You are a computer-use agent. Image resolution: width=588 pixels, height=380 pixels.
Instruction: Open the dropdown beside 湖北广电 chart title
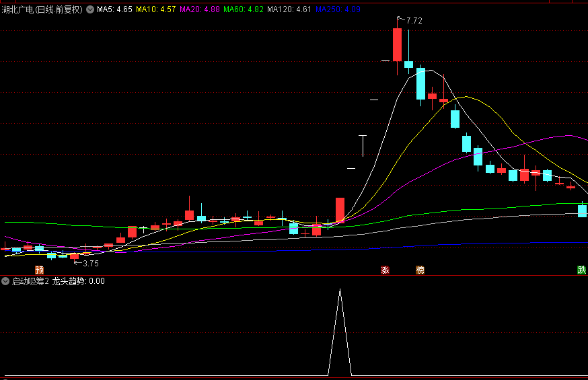90,9
